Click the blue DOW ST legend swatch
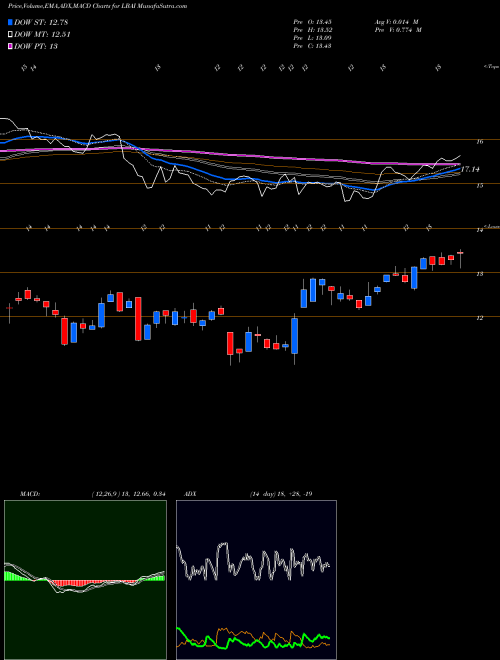This screenshot has width=500, height=660. [x=10, y=22]
